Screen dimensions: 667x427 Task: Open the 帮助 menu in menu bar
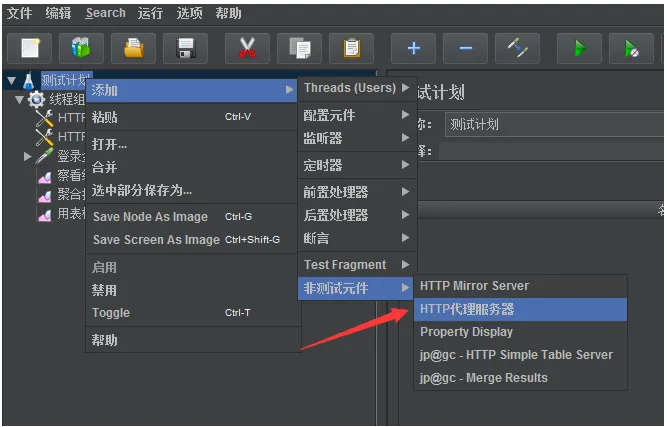pos(228,13)
